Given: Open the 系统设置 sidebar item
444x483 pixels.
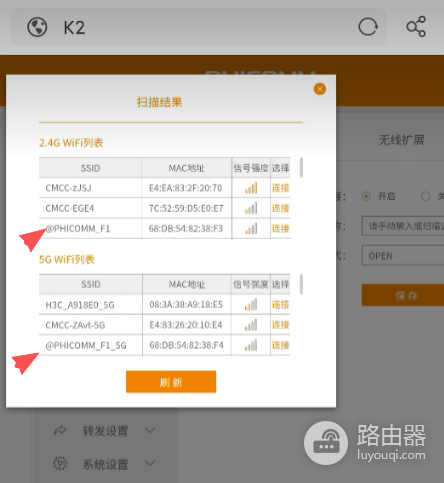Looking at the screenshot, I should [105, 464].
